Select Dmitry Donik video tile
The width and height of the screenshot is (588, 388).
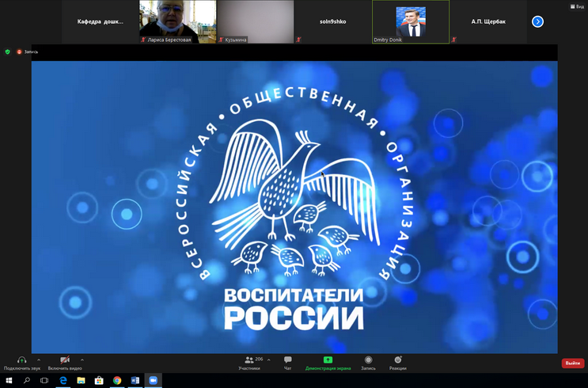(411, 21)
